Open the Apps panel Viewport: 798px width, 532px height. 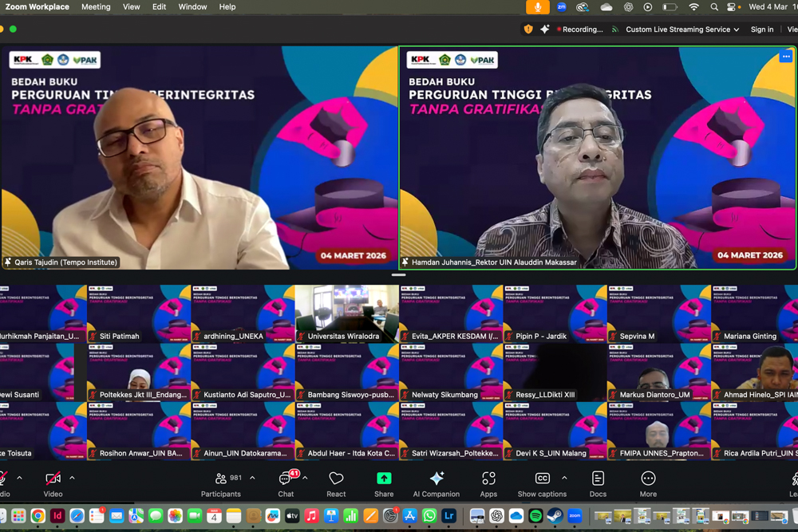[x=488, y=483]
